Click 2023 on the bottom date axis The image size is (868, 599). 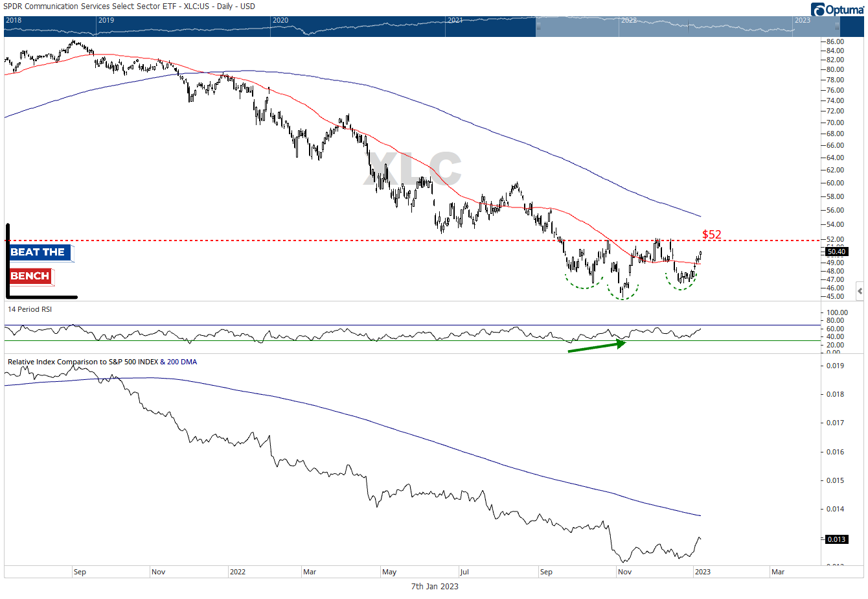[702, 572]
